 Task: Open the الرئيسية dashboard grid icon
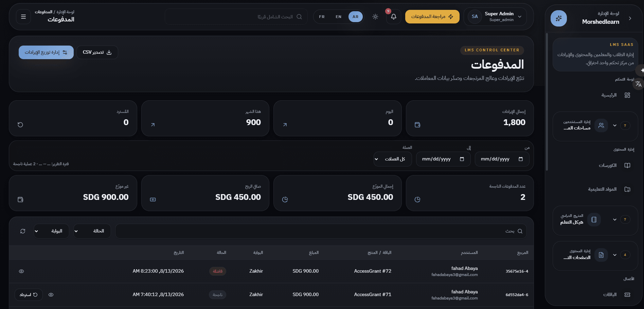[x=627, y=95]
